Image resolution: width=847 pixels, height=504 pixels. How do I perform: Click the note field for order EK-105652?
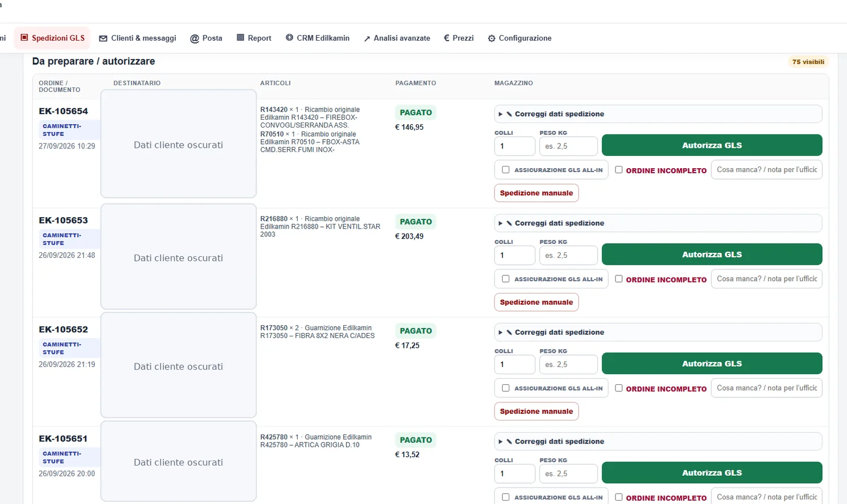point(767,388)
